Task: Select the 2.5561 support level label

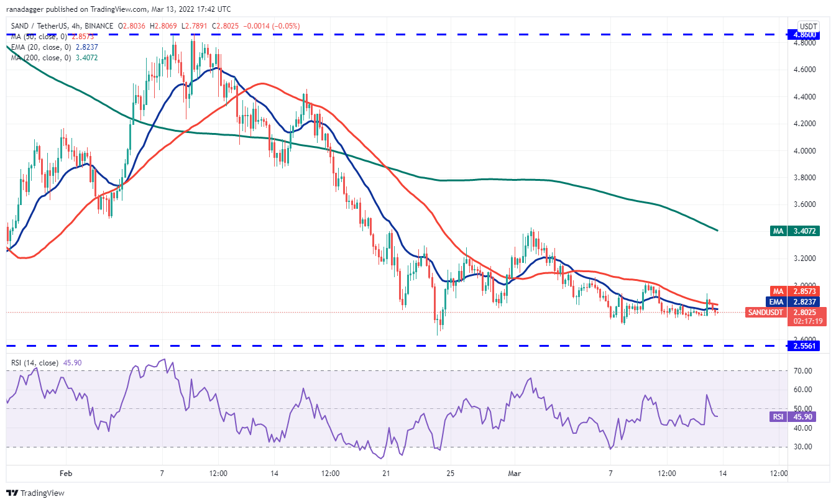Action: pos(802,346)
